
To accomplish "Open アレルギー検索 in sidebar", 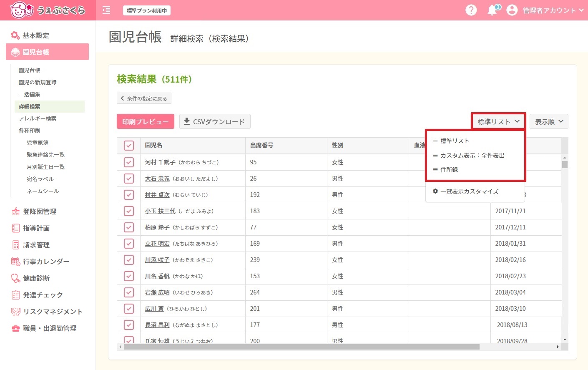I will click(38, 118).
